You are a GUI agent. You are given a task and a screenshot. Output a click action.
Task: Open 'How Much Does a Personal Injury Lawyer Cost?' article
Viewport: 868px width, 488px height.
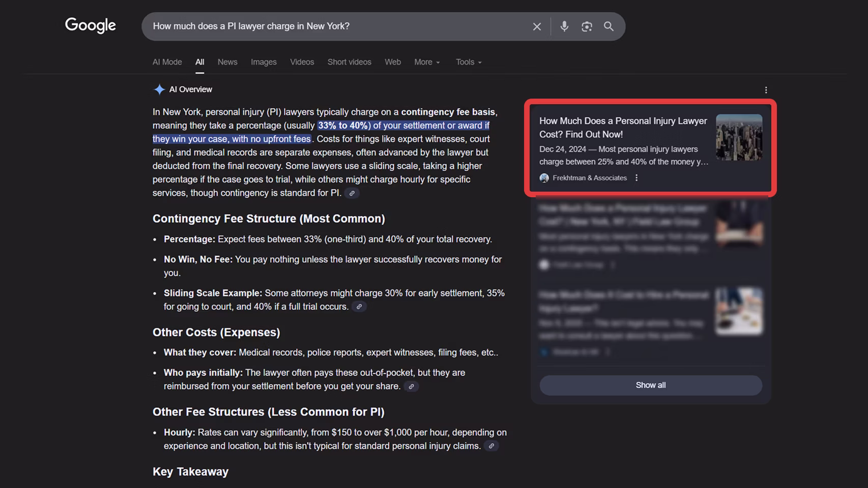point(623,128)
